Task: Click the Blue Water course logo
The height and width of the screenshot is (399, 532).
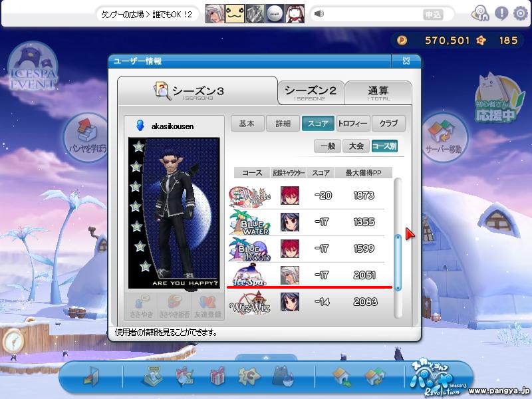Action: coord(249,222)
